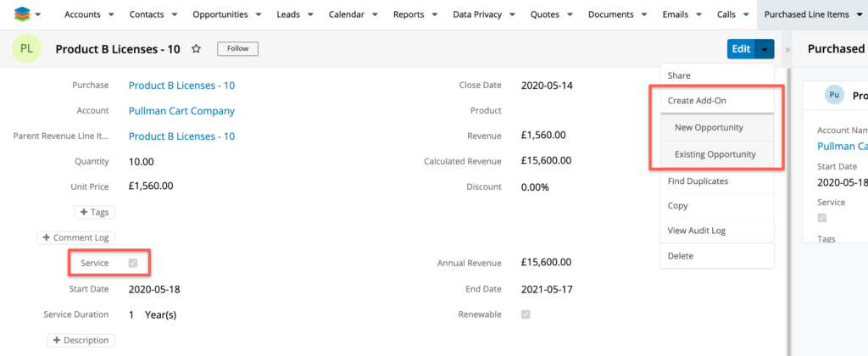Screen dimensions: 868x356
Task: Toggle the Service checkbox in record view
Action: pos(133,263)
